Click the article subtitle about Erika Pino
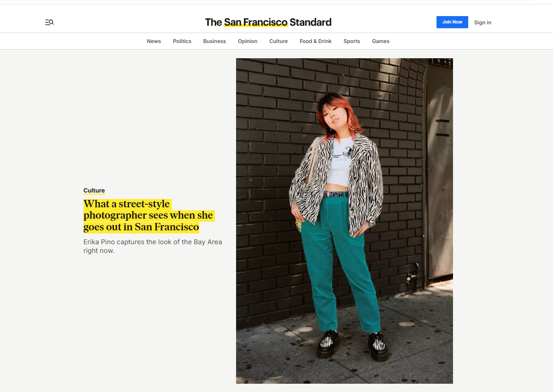This screenshot has width=553, height=392. tap(153, 246)
